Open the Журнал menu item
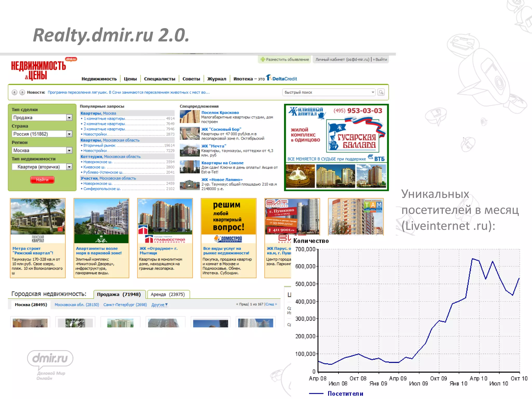The width and height of the screenshot is (532, 399). coord(217,79)
